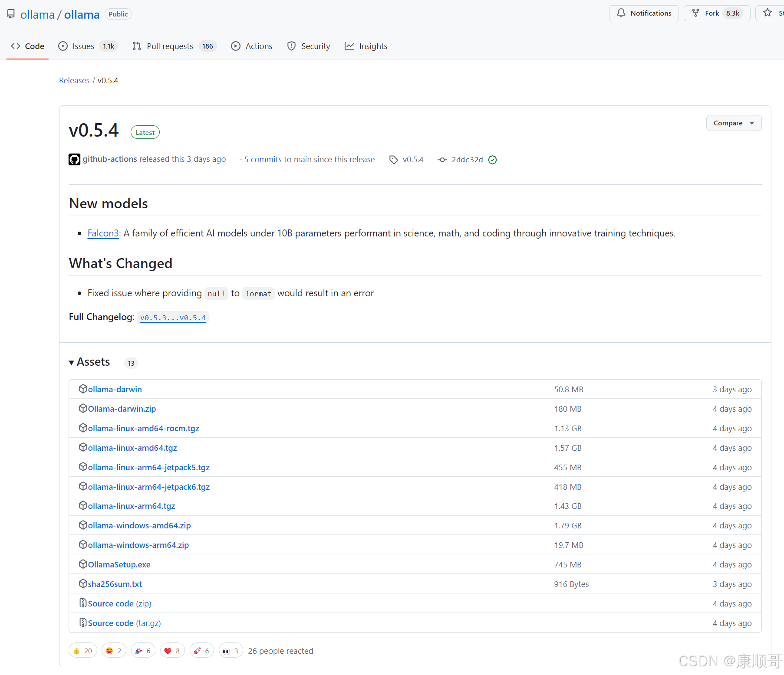Download ollama-windows-arm64.zip
The image size is (784, 675).
(138, 545)
